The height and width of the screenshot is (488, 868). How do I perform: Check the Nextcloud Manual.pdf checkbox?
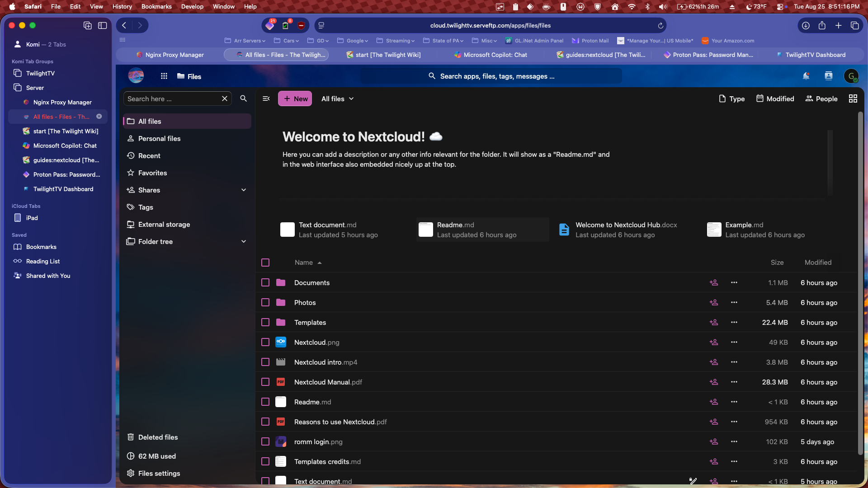point(265,382)
